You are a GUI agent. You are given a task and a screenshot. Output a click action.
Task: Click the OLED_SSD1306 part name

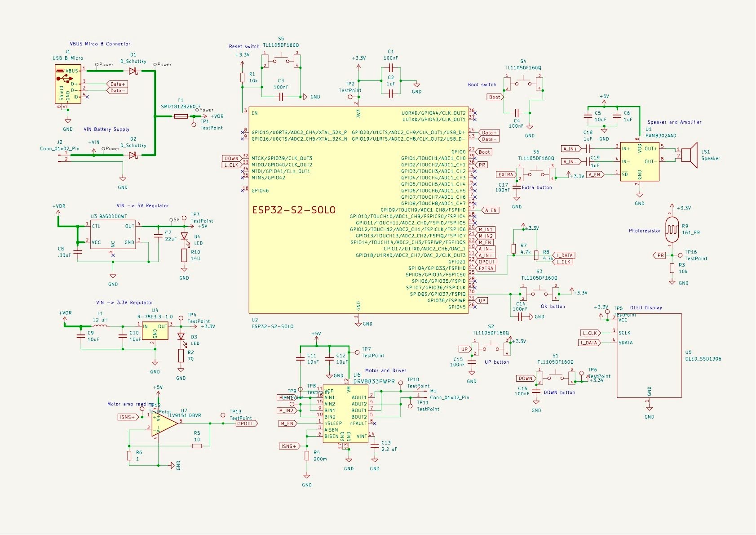coord(703,359)
